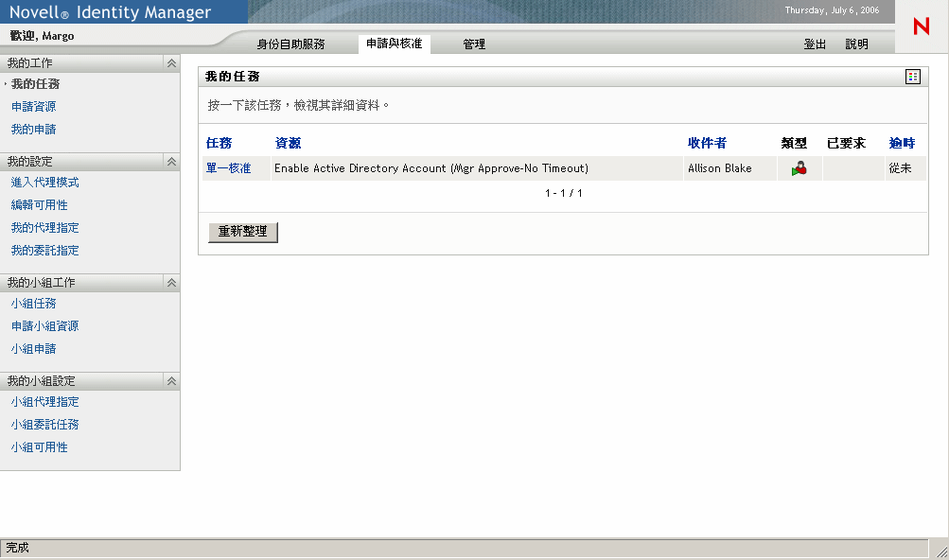
Task: Click the Novell N logo icon
Action: coord(922,26)
